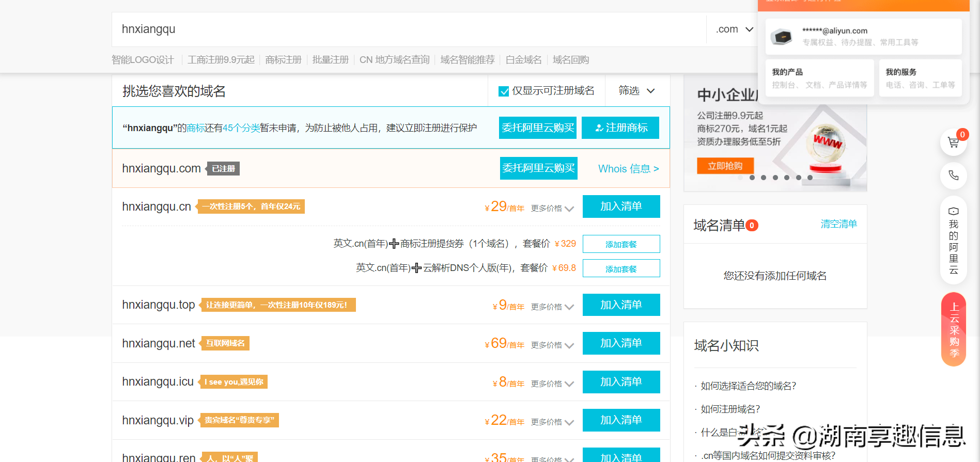The height and width of the screenshot is (462, 980).
Task: Click the 注册商标 button
Action: coord(620,128)
